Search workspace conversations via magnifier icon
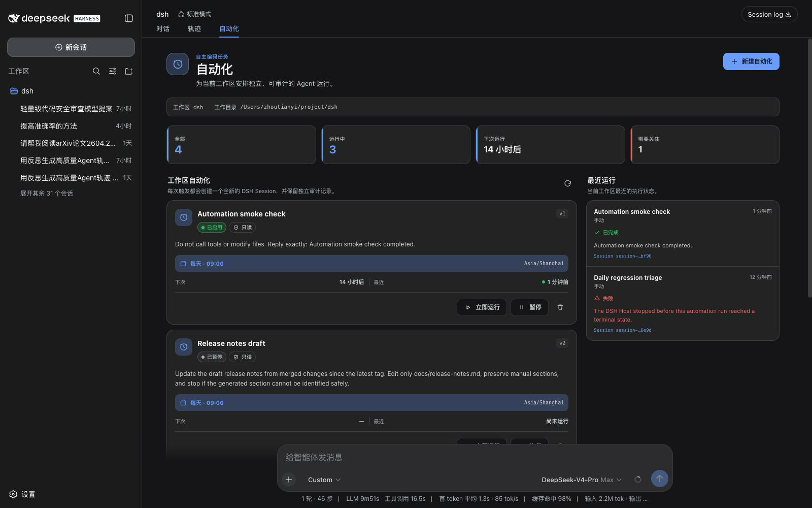812x508 pixels. pos(96,71)
